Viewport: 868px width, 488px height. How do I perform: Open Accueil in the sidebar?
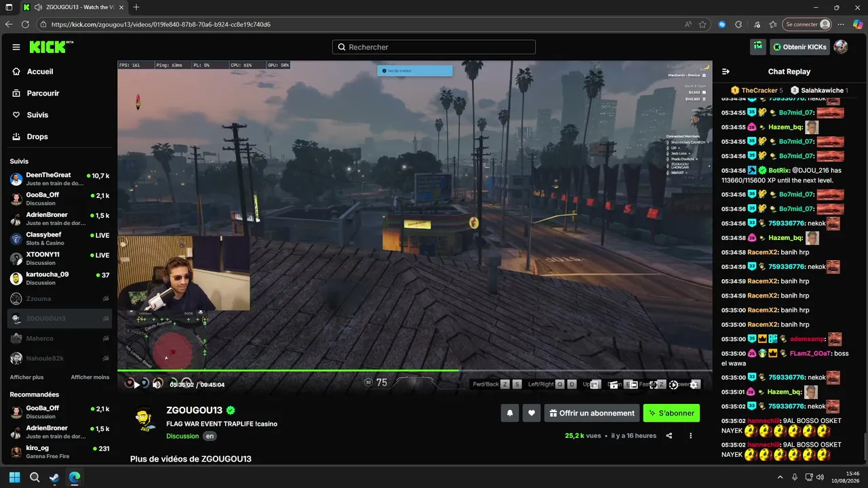[59, 71]
